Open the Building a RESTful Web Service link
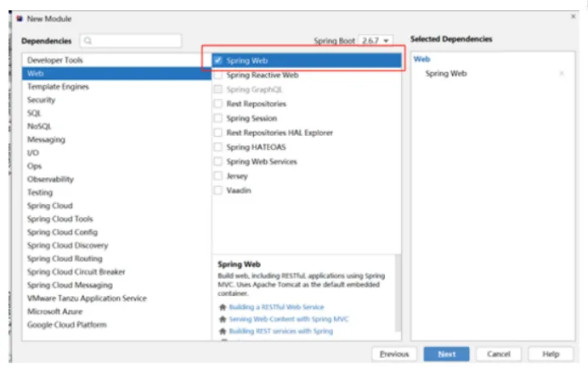This screenshot has height=370, width=588. pos(276,307)
